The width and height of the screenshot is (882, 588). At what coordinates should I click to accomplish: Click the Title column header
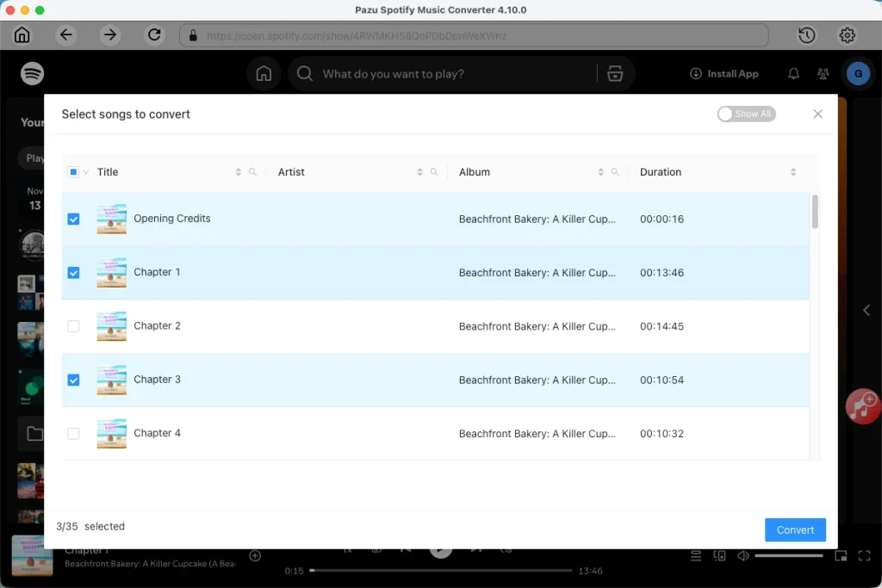pos(108,172)
